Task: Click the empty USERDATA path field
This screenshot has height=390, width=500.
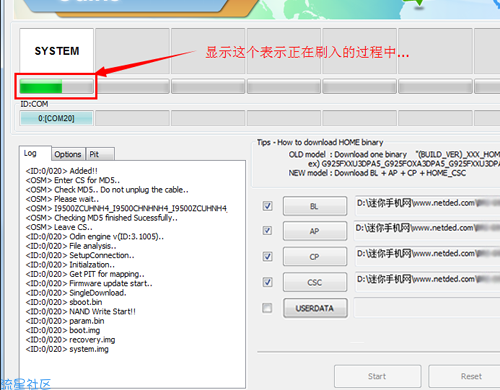Action: pyautogui.click(x=428, y=308)
